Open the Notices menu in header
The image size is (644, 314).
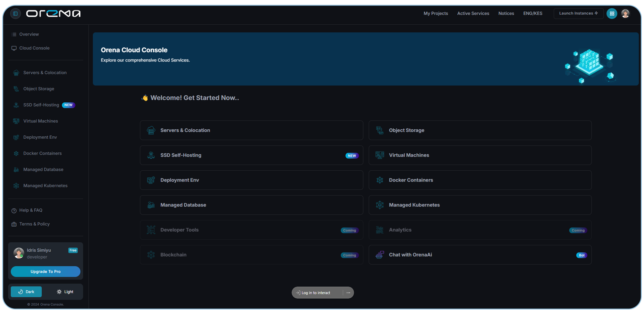(506, 13)
